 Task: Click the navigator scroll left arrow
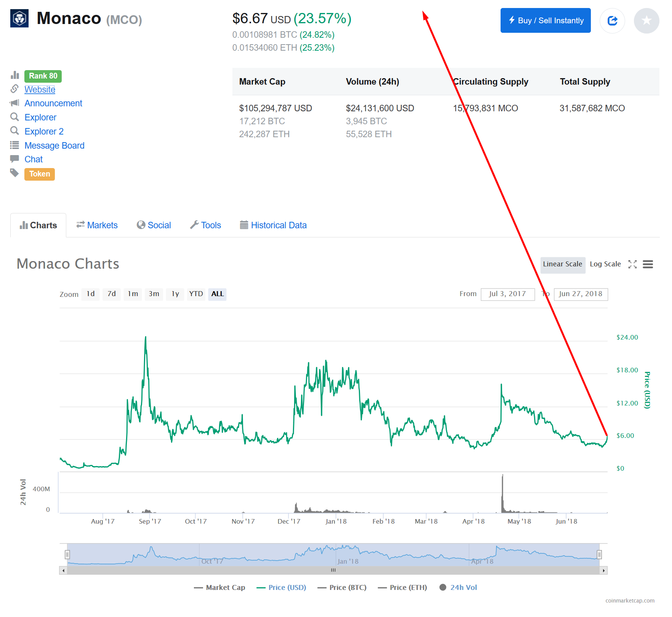(63, 571)
